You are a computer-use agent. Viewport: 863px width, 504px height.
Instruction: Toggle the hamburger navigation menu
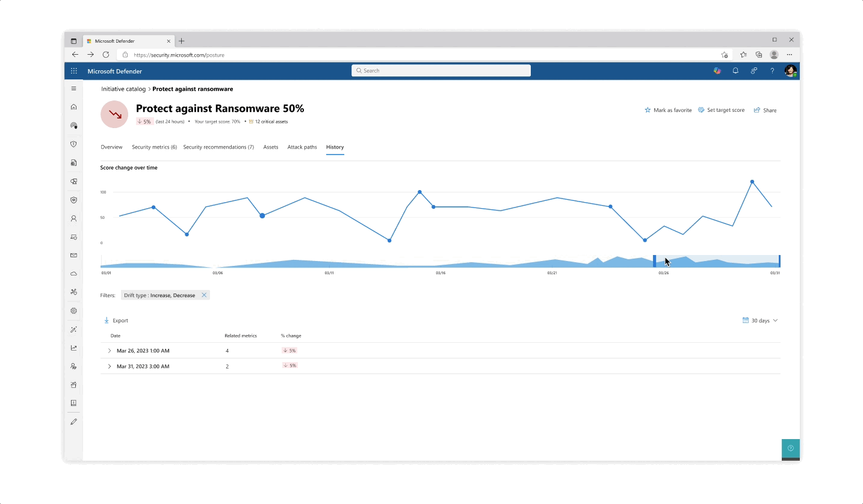coord(74,88)
